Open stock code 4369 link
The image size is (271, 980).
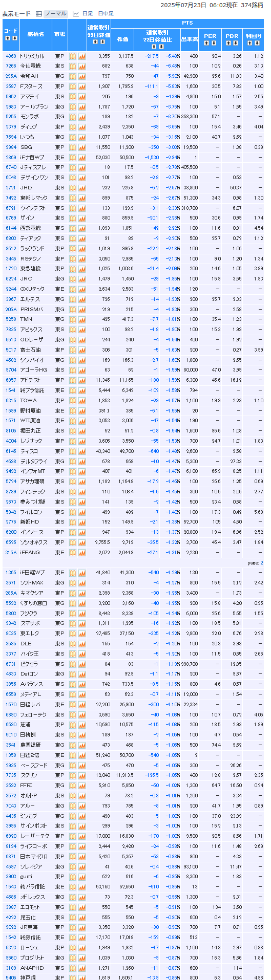(11, 56)
